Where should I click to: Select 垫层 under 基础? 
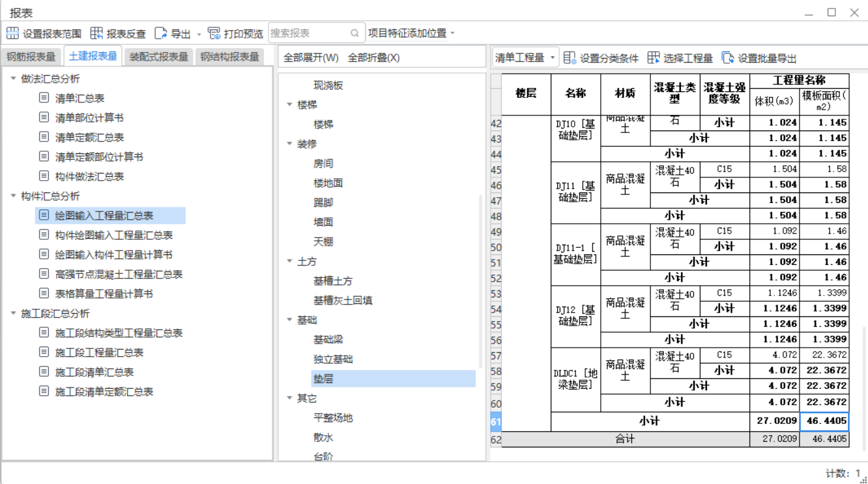coord(394,378)
